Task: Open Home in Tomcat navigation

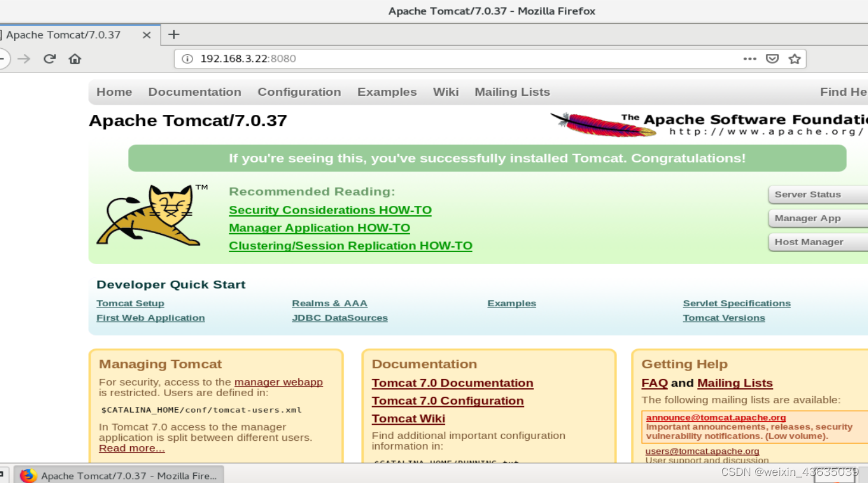Action: tap(114, 92)
